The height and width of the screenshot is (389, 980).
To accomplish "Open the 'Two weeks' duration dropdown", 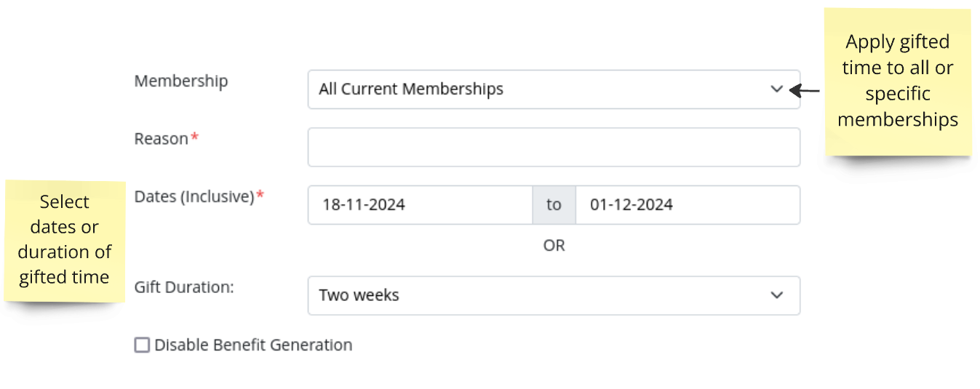I will tap(538, 295).
